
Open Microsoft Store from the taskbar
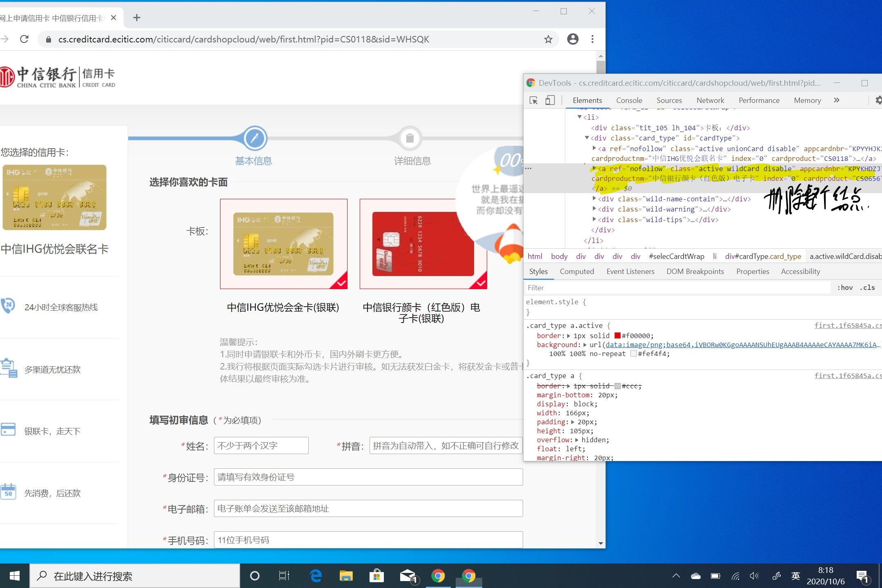(x=376, y=576)
